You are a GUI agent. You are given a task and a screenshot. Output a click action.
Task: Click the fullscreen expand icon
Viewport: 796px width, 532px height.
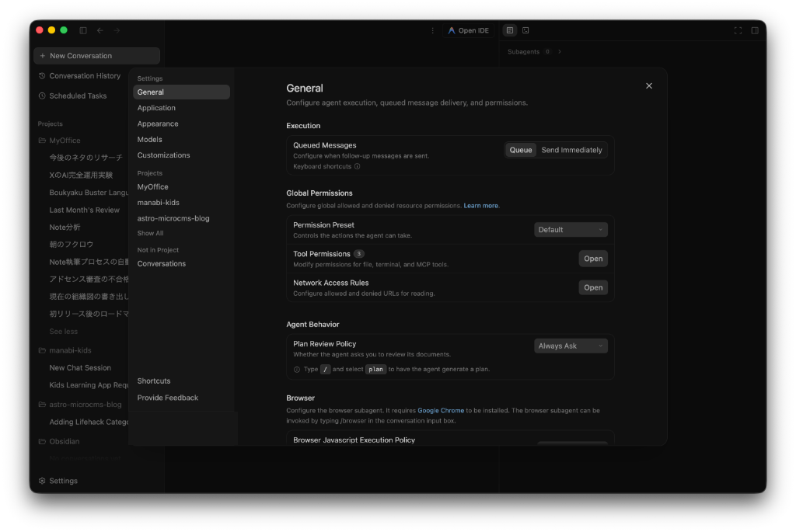738,30
